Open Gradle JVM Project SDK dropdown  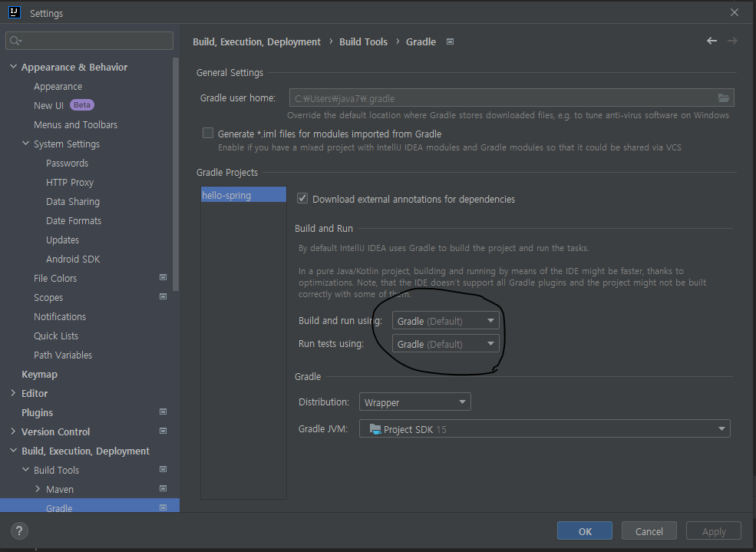point(544,429)
